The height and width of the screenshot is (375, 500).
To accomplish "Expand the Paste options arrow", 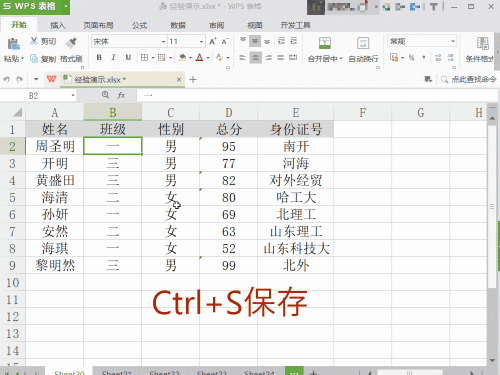I will point(23,59).
